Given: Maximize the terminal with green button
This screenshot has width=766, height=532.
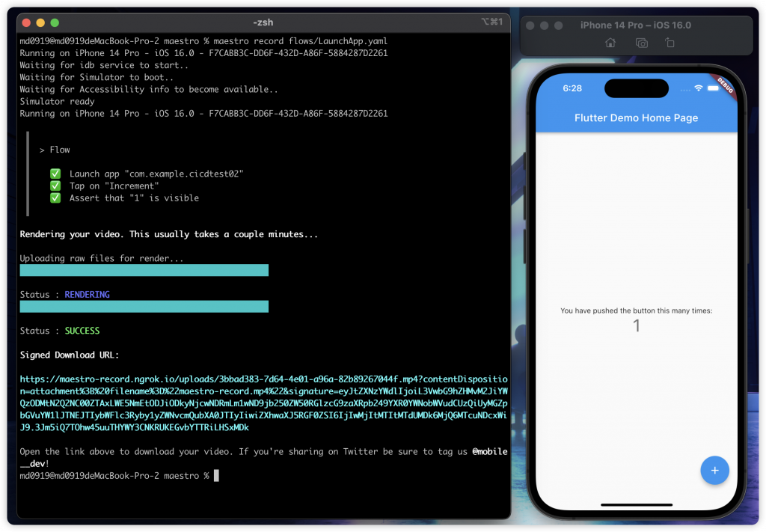Looking at the screenshot, I should coord(55,22).
